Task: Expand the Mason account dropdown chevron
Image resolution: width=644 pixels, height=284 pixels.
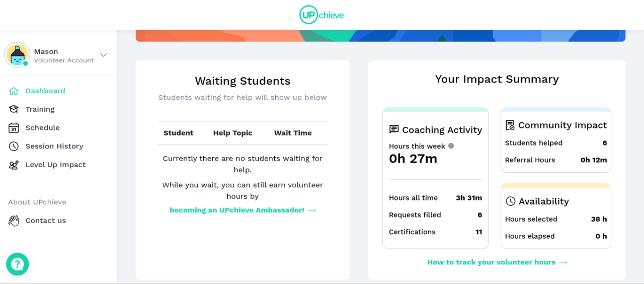Action: (104, 55)
